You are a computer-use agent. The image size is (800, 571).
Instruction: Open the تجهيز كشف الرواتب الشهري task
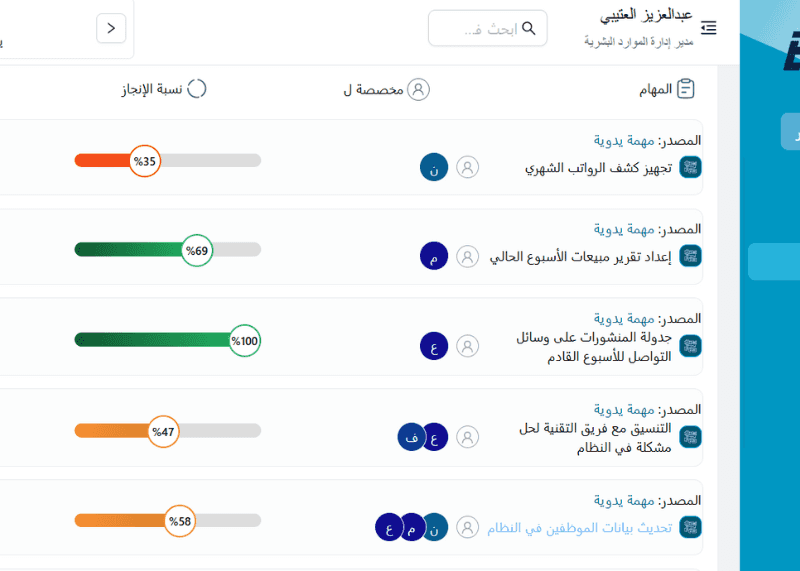click(598, 168)
